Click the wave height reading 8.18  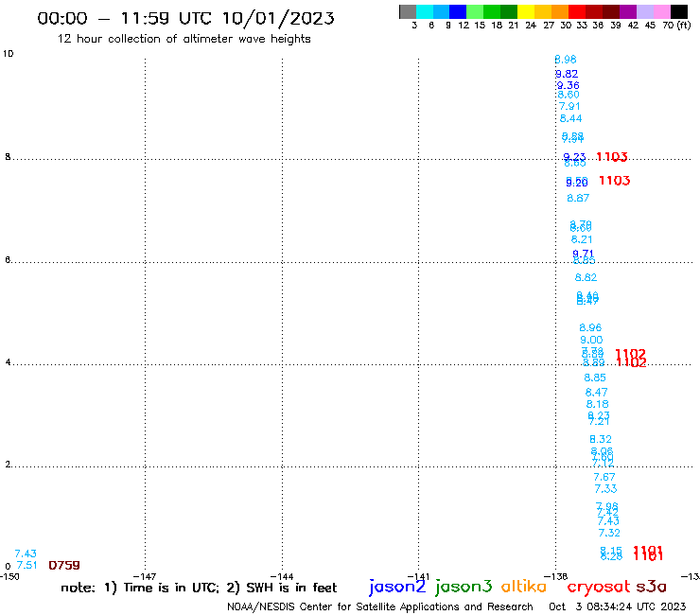click(597, 404)
